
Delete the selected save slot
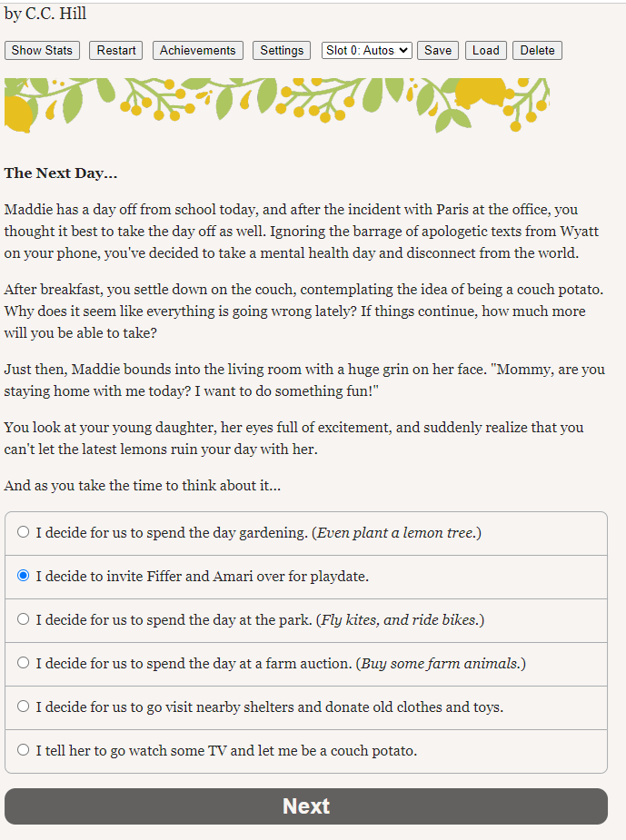537,50
